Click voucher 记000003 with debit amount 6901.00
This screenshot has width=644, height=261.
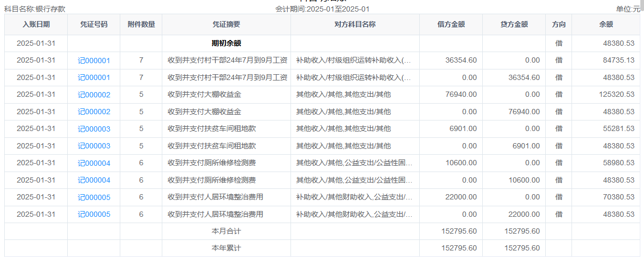pyautogui.click(x=94, y=129)
